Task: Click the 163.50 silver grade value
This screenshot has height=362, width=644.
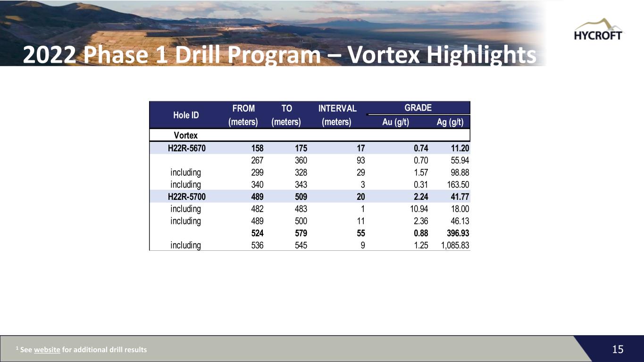Action: [455, 184]
